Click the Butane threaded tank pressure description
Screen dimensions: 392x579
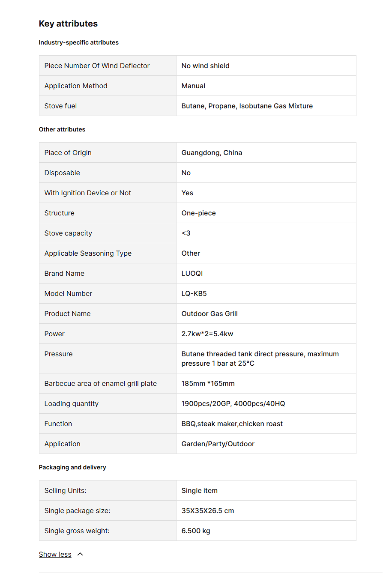click(260, 358)
